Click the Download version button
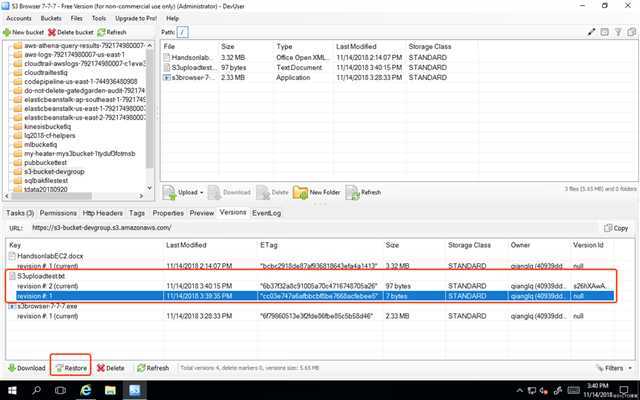Viewport: 640px width, 400px height. click(27, 368)
